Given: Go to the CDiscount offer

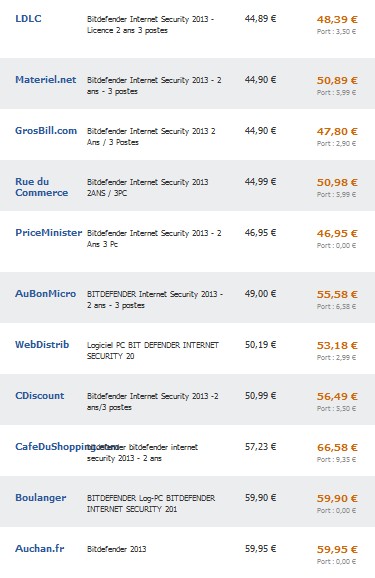Looking at the screenshot, I should click(x=39, y=396).
